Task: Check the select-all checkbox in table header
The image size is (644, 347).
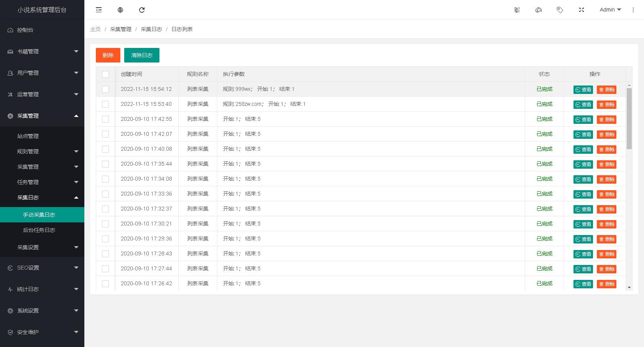Action: [x=105, y=74]
